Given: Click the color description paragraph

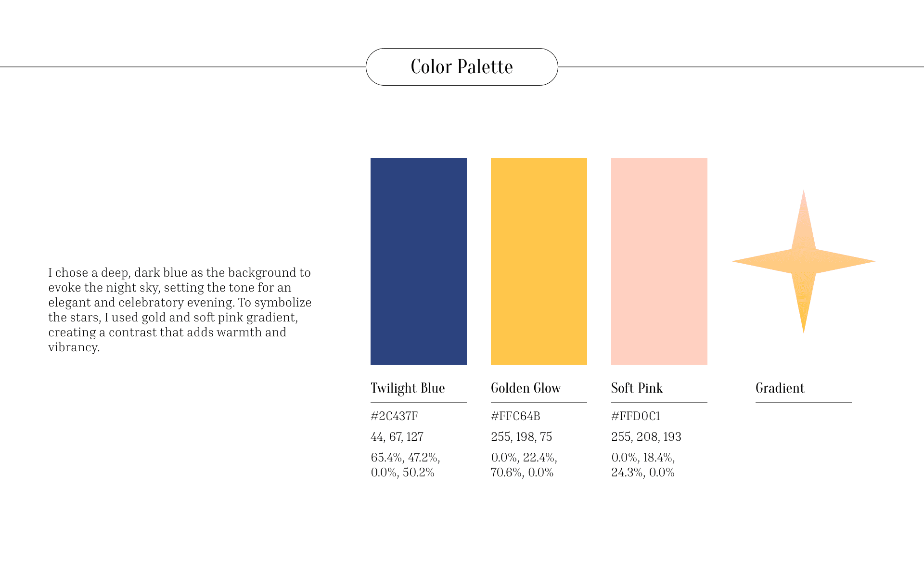Looking at the screenshot, I should 180,309.
